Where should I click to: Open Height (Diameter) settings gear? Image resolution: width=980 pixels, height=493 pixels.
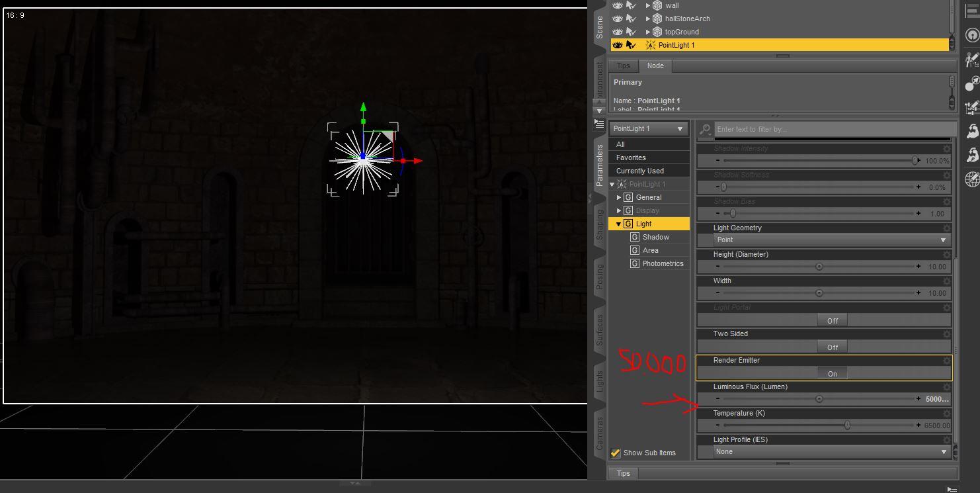tap(947, 255)
